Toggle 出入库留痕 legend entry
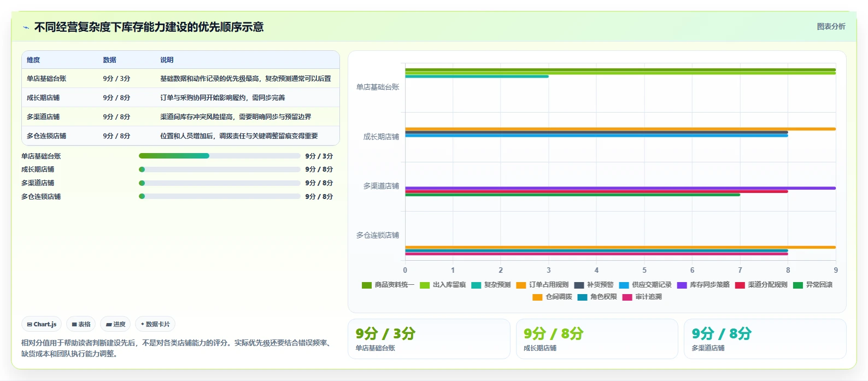This screenshot has width=868, height=381. 443,285
